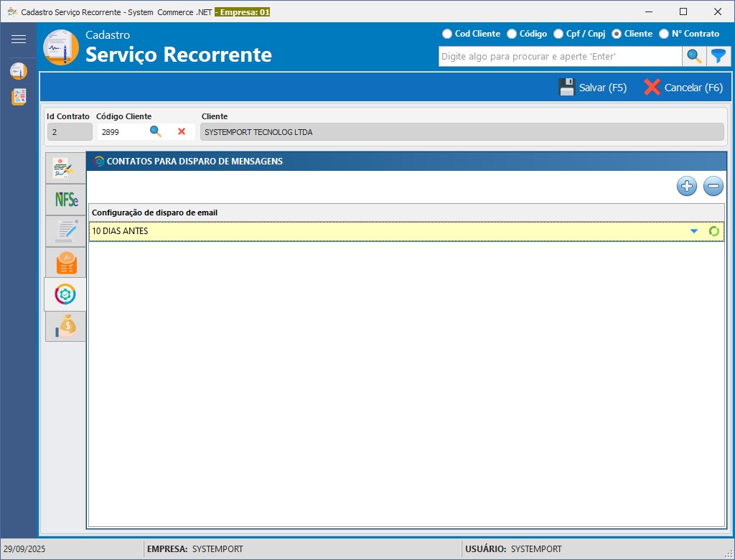The height and width of the screenshot is (560, 735).
Task: Expand the 10 DIAS ANTES dropdown arrow
Action: (693, 230)
